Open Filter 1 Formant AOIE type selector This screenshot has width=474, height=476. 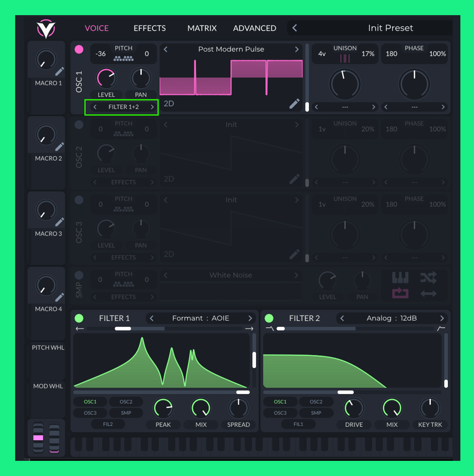[201, 318]
